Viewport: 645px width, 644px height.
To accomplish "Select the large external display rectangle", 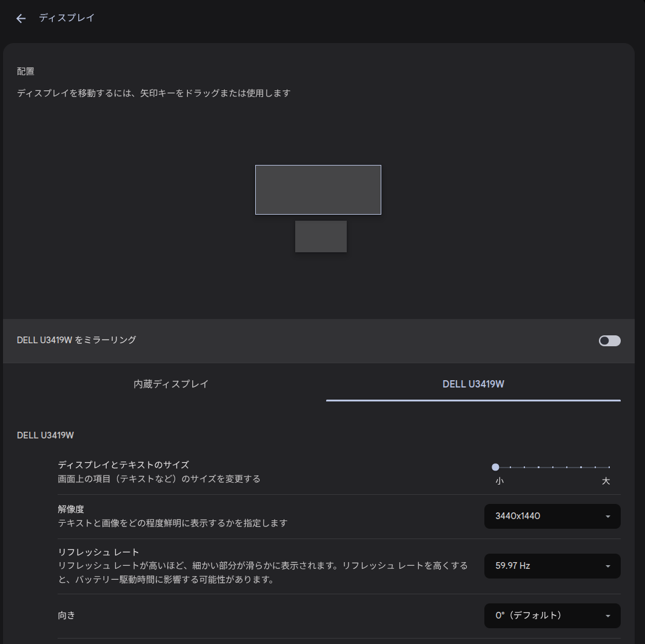I will 318,189.
